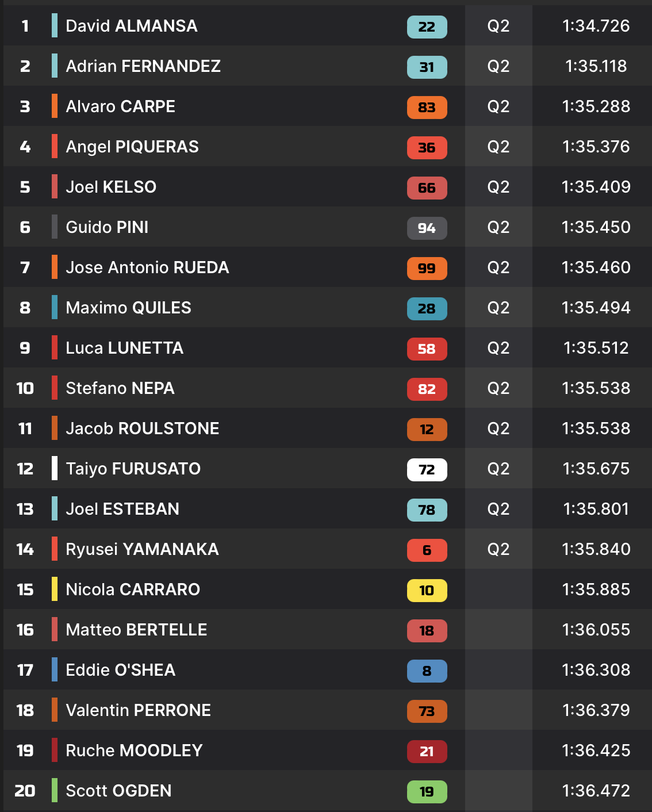
Task: Open Joel KELSO rider entry
Action: tap(111, 187)
